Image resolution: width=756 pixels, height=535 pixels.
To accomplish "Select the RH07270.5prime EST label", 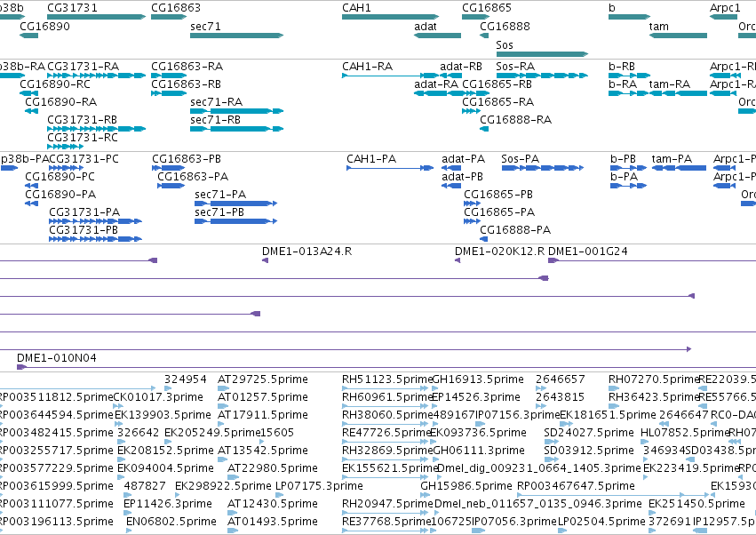I will (x=654, y=379).
